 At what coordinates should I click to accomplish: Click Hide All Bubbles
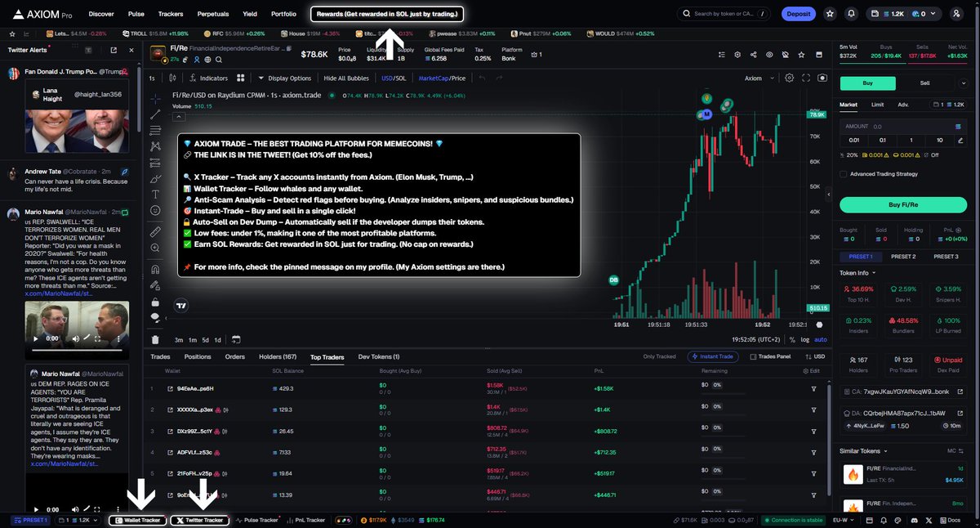[346, 78]
